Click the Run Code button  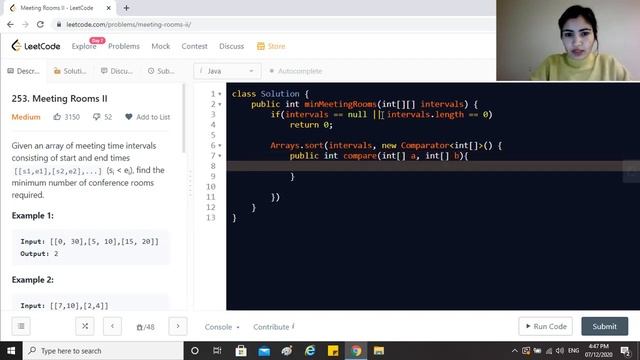[x=546, y=326]
